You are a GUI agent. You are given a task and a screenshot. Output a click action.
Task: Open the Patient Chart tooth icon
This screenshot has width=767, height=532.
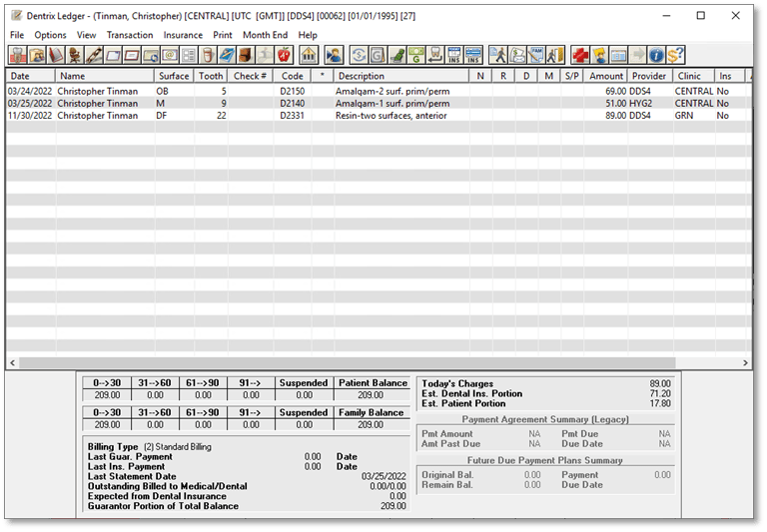(x=18, y=55)
